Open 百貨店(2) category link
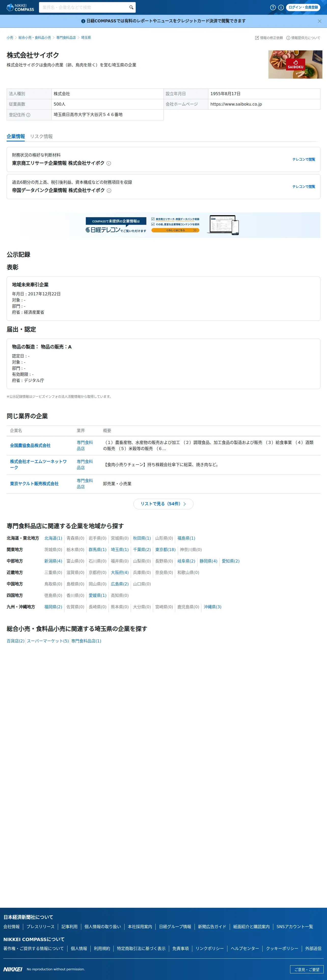The height and width of the screenshot is (980, 327). point(16,641)
